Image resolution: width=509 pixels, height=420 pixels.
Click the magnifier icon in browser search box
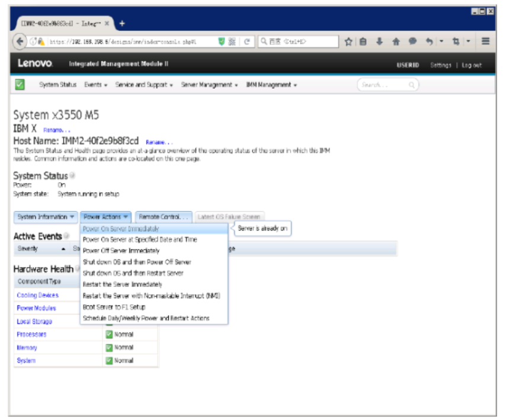coord(264,41)
